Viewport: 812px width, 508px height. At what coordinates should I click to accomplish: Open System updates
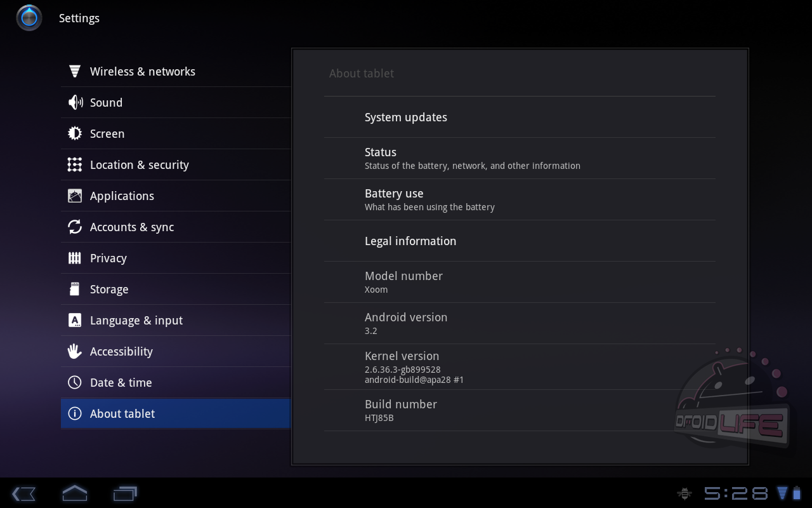pyautogui.click(x=406, y=117)
